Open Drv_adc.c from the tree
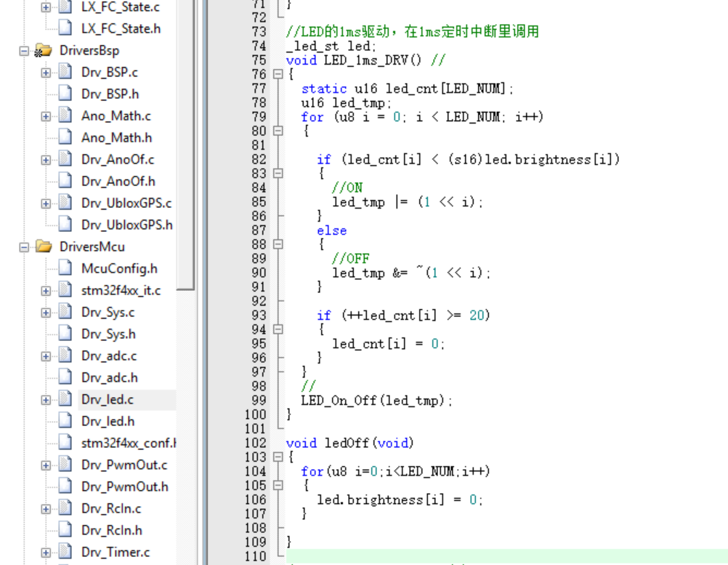Image resolution: width=728 pixels, height=565 pixels. [109, 356]
